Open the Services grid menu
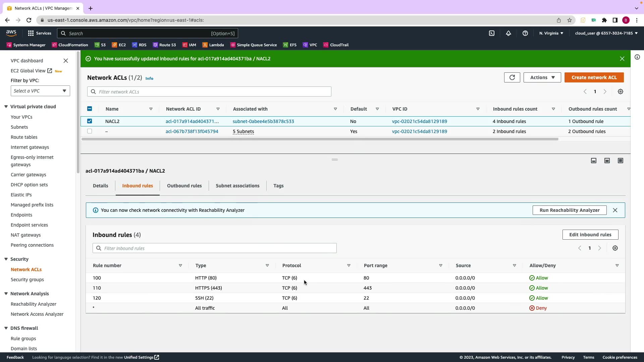 coord(39,33)
